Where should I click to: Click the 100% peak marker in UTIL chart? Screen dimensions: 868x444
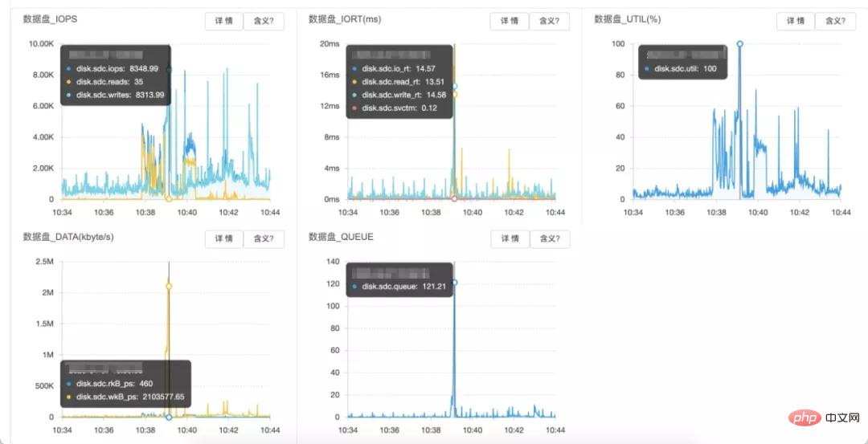[x=739, y=44]
